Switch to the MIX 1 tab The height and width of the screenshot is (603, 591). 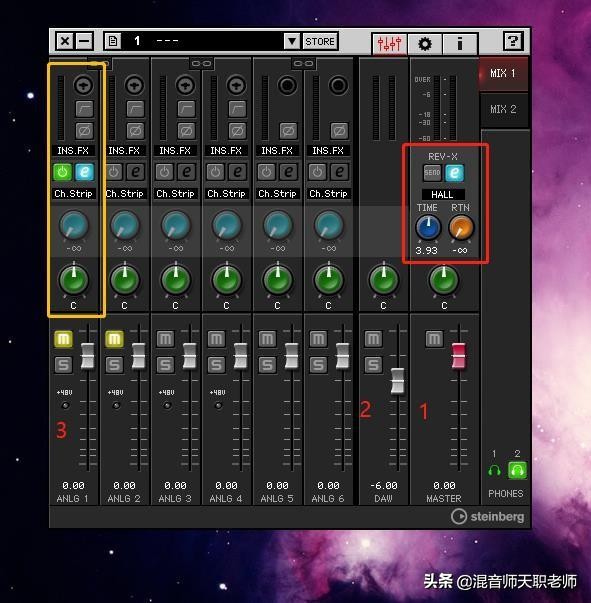pyautogui.click(x=503, y=73)
